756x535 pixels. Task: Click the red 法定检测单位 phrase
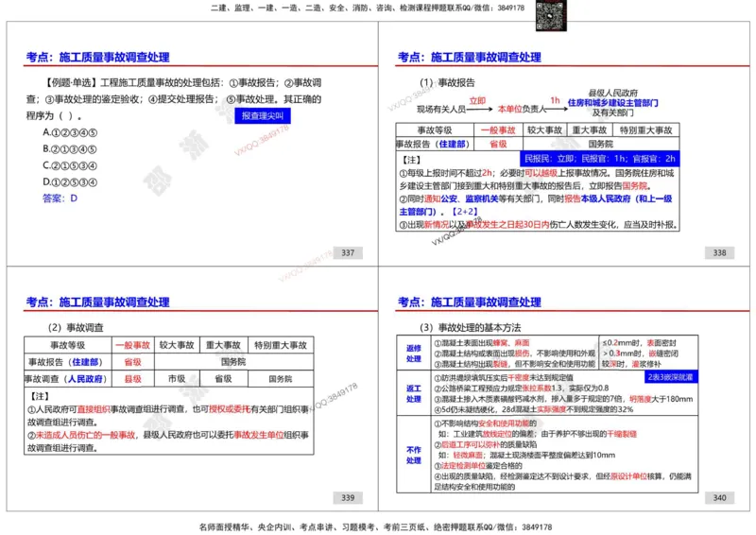click(463, 466)
